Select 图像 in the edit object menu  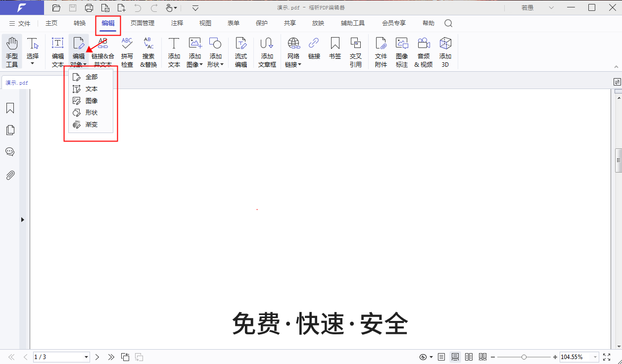(x=91, y=100)
